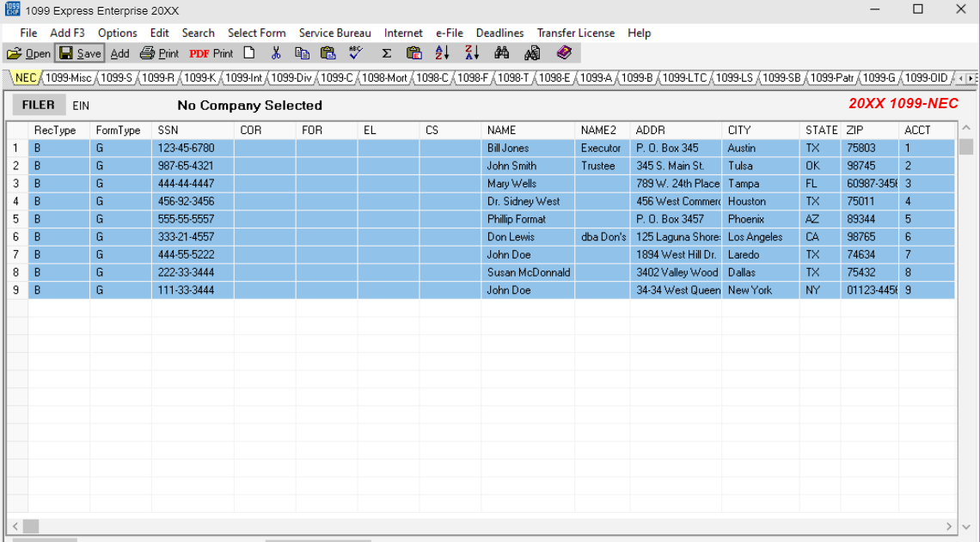This screenshot has width=980, height=542.
Task: Sort ascending with the A-Z icon
Action: (442, 53)
